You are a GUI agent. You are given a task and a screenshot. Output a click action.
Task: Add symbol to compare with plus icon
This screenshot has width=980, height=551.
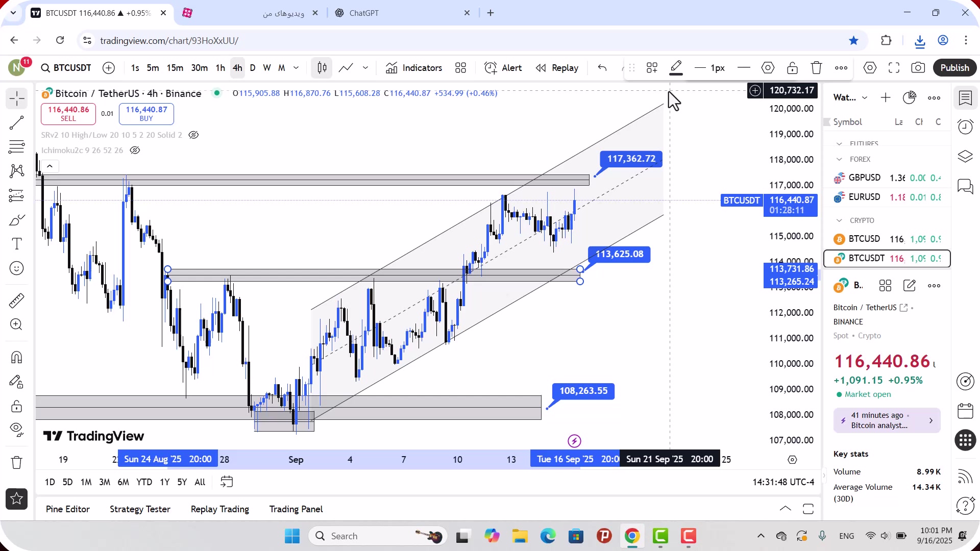click(x=109, y=68)
